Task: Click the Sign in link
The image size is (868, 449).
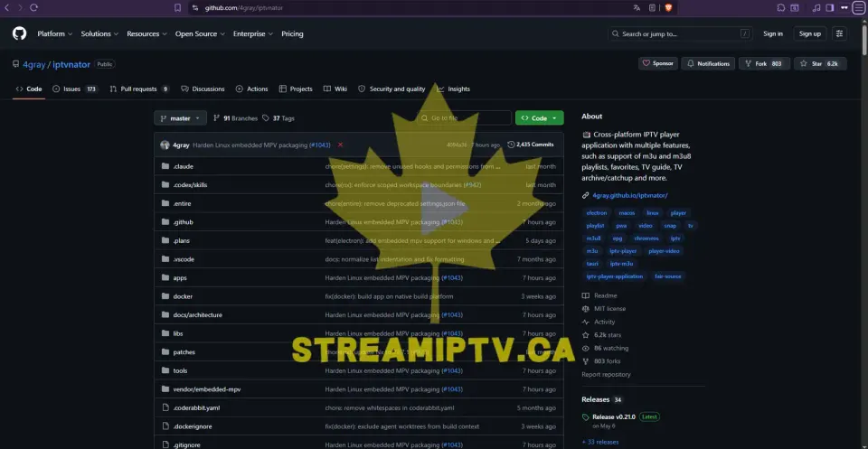Action: pyautogui.click(x=773, y=33)
